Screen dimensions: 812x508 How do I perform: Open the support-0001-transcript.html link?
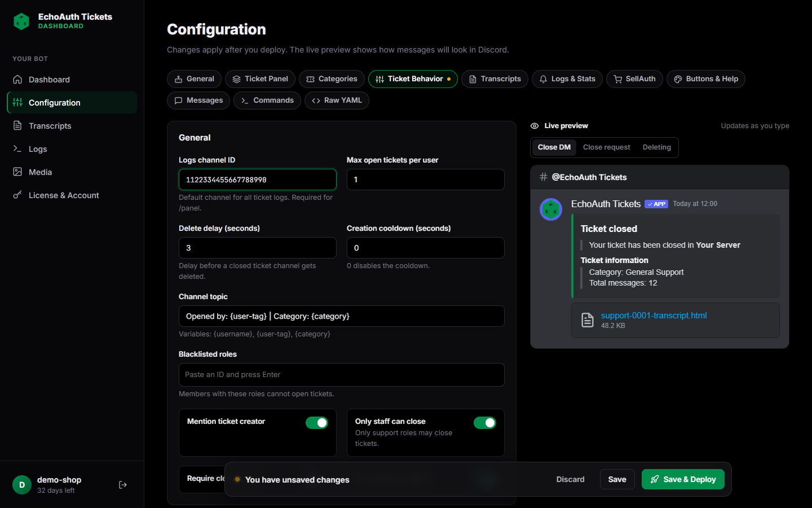[654, 316]
